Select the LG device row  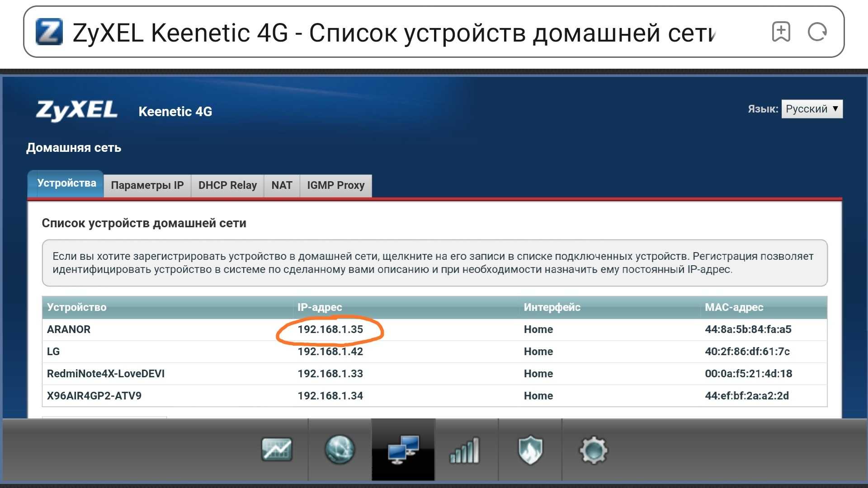434,352
